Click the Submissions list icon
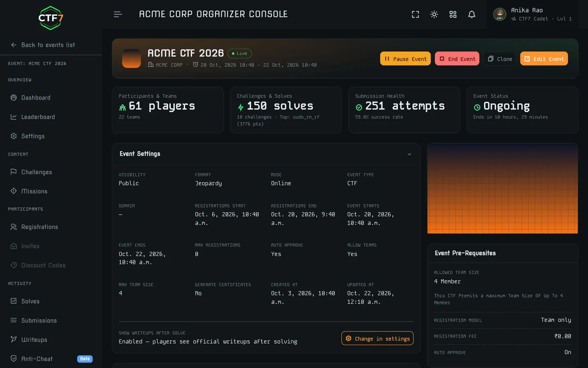Screen dimensions: 588x368 click(13, 320)
